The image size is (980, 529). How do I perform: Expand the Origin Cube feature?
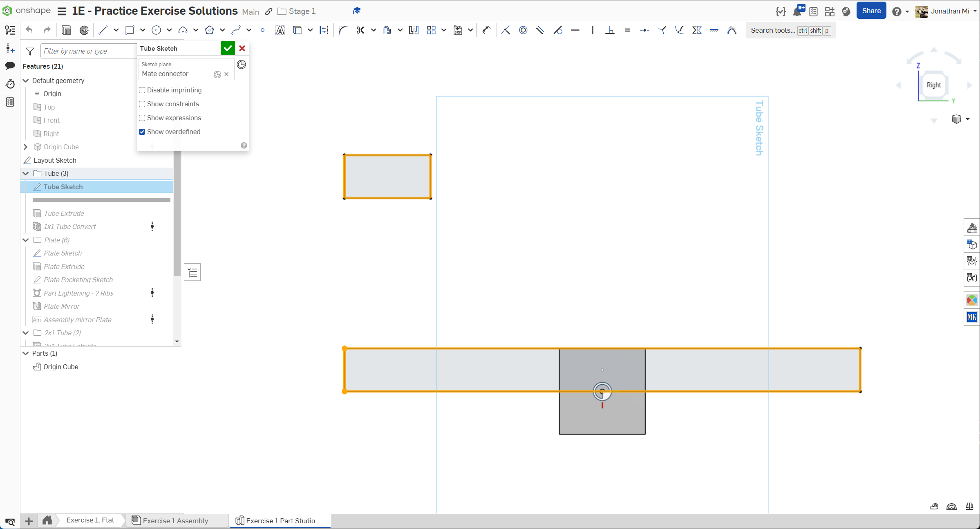[26, 147]
